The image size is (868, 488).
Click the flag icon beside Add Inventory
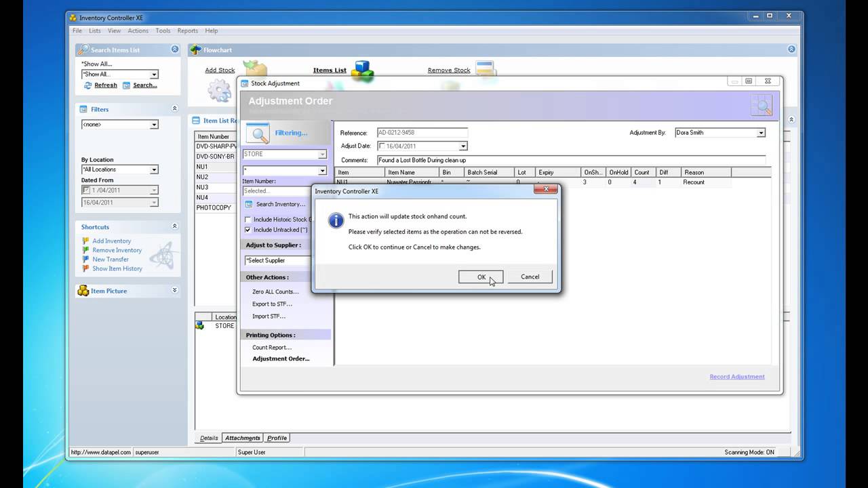[85, 241]
